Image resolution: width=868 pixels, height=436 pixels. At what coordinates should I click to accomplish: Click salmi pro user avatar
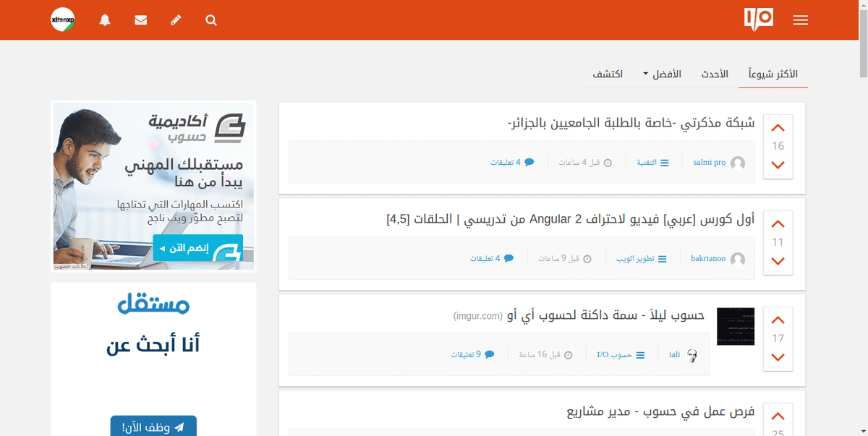point(738,163)
